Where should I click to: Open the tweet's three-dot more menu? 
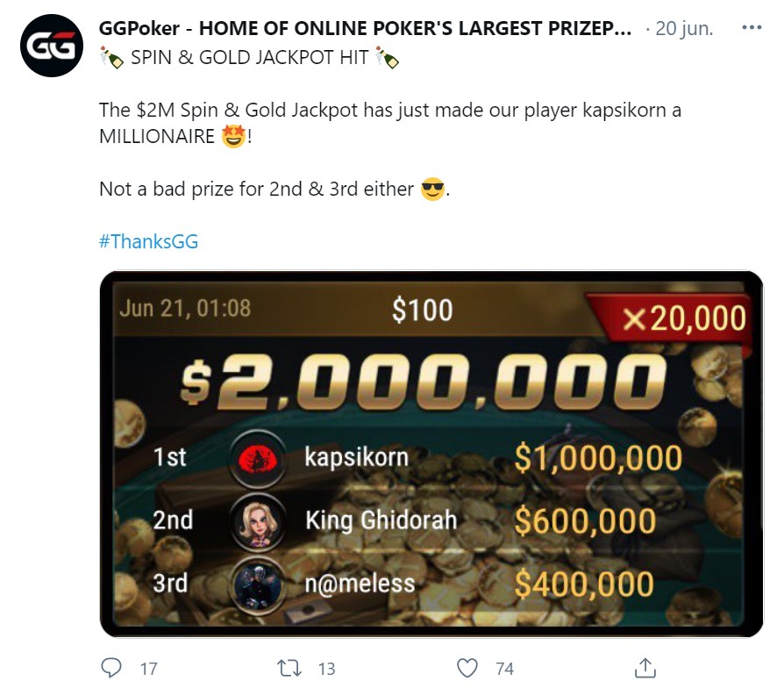tap(752, 27)
